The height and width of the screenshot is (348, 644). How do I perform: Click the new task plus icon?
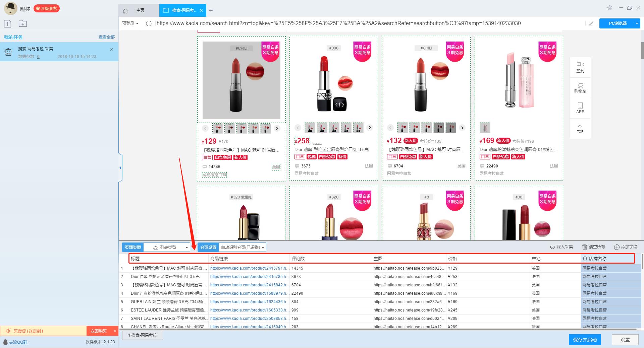[8, 23]
